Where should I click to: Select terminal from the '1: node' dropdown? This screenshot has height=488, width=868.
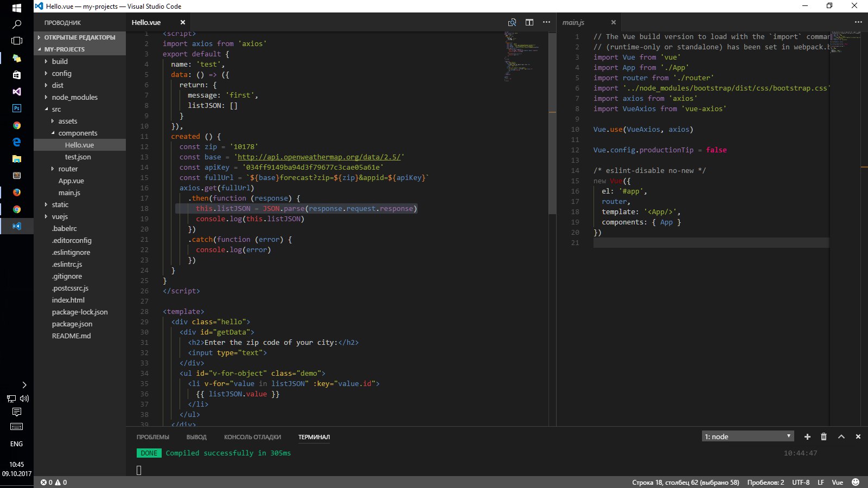(748, 436)
